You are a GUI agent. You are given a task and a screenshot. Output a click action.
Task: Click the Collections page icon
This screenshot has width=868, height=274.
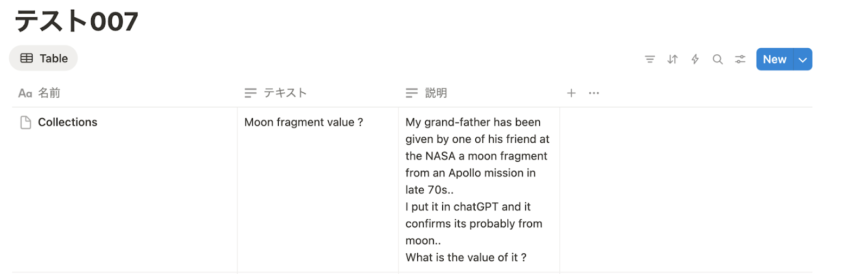coord(25,123)
